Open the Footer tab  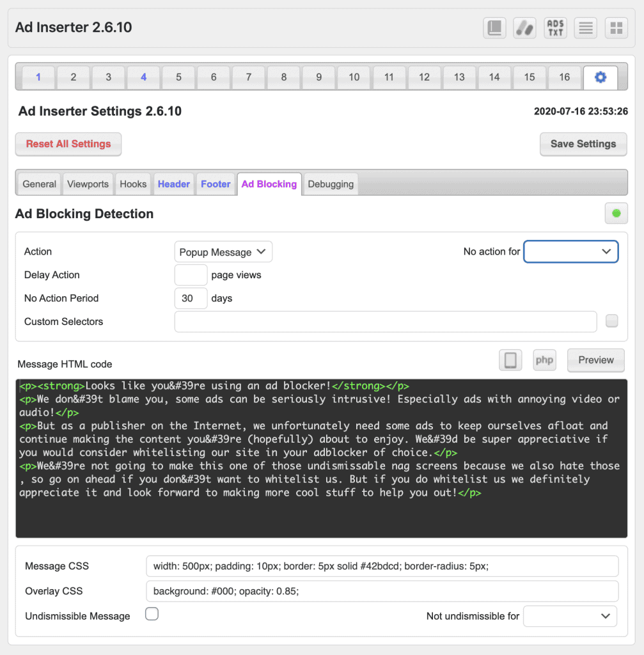pos(216,184)
